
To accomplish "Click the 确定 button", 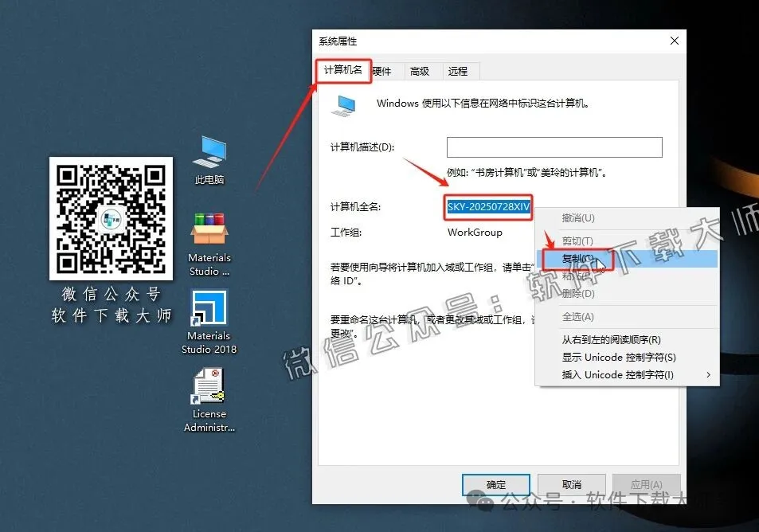I will (495, 484).
